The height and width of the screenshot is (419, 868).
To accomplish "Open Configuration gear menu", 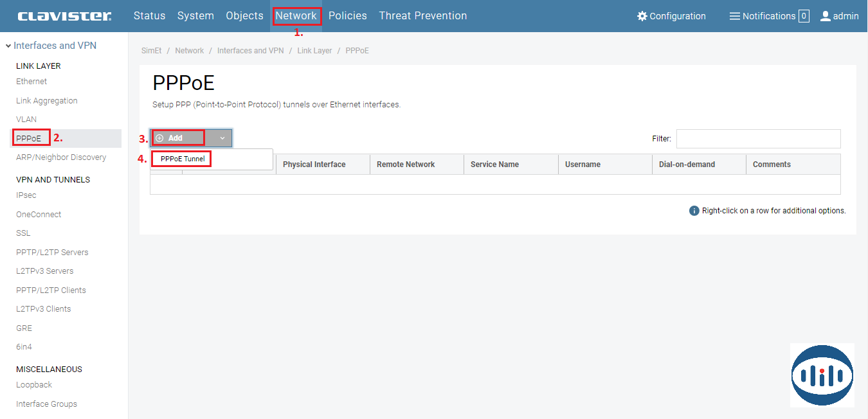I will tap(642, 16).
